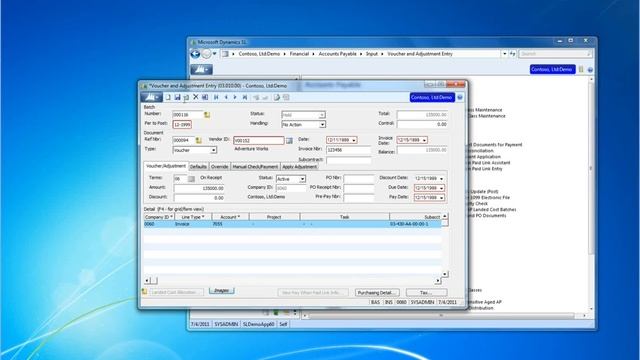Viewport: 640px width, 360px height.
Task: Open the Invoice Date picker dropdown
Action: tap(424, 140)
